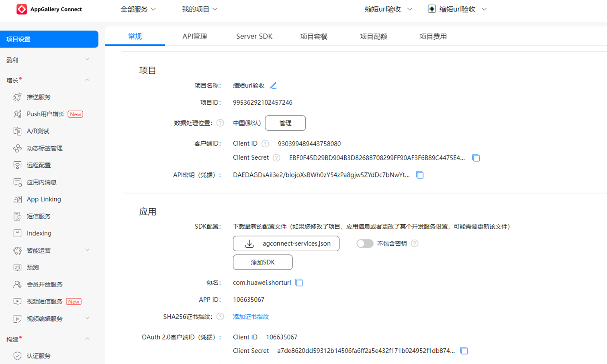Switch to the Server SDK tab
The width and height of the screenshot is (607, 364).
[x=254, y=36]
